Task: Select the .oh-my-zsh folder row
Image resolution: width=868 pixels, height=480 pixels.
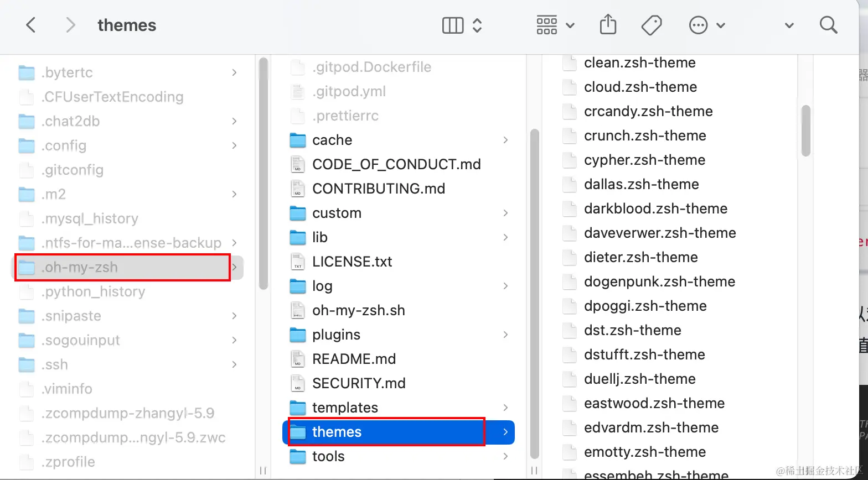Action: [128, 267]
